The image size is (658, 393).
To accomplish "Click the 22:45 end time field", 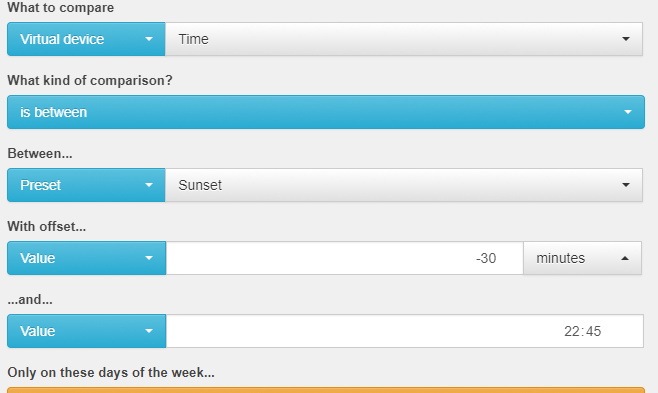I will click(x=405, y=331).
